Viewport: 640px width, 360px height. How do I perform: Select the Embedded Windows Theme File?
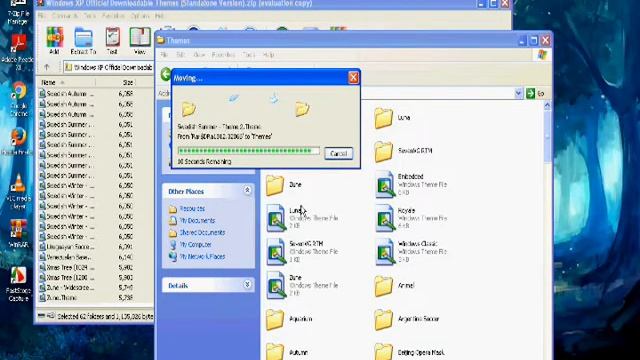[x=411, y=184]
